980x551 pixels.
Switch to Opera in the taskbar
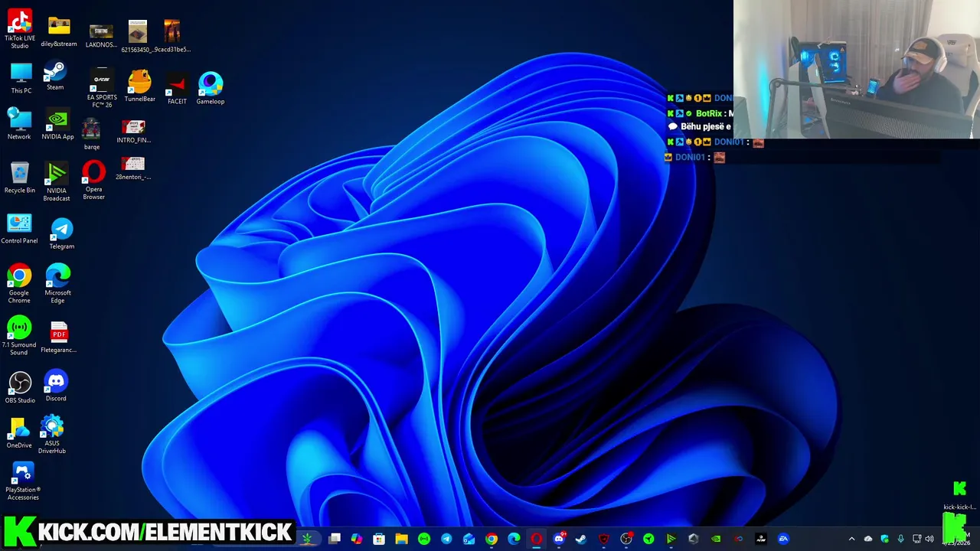tap(536, 539)
